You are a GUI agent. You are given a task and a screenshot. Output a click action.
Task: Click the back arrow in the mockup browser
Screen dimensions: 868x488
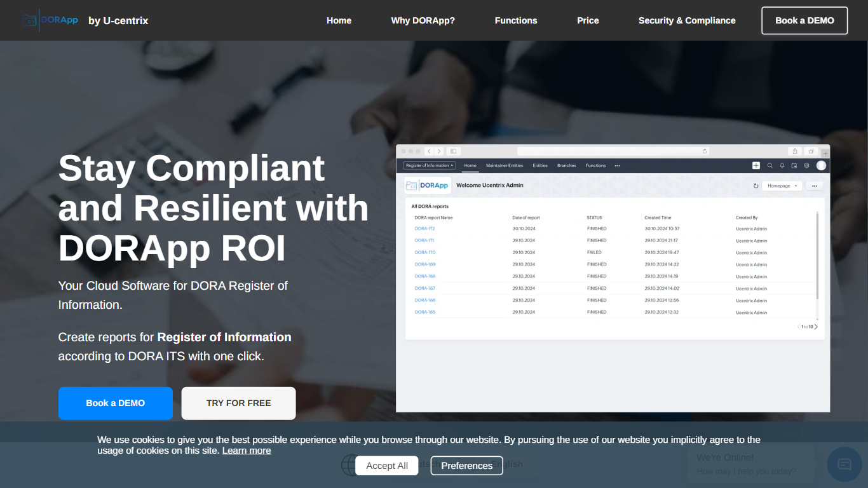pos(430,151)
